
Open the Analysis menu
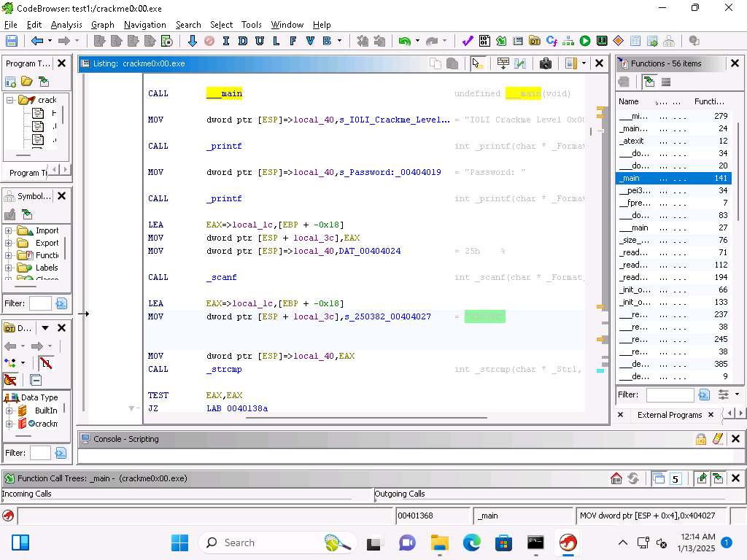pyautogui.click(x=66, y=24)
